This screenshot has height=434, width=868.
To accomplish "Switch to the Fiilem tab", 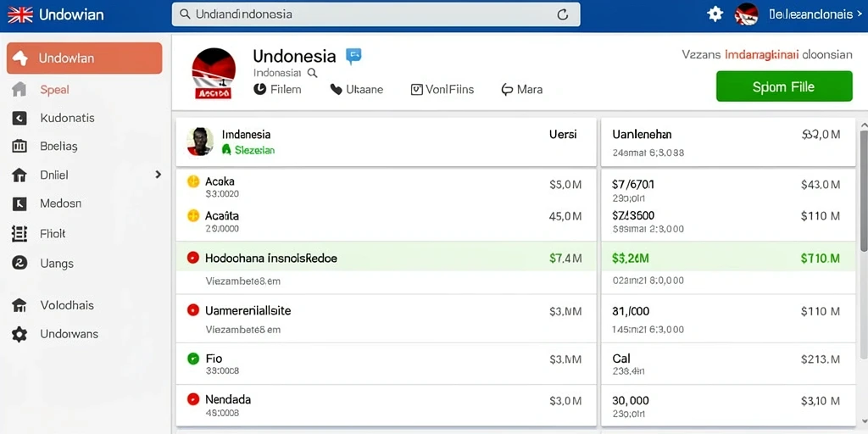I will (277, 89).
